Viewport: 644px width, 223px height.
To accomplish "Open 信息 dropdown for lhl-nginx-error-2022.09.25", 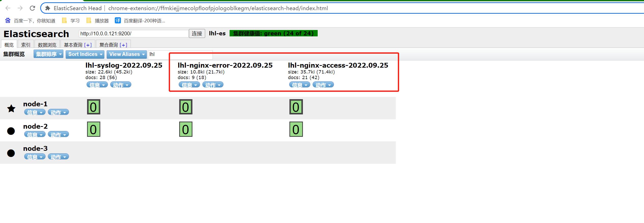I will coord(189,85).
